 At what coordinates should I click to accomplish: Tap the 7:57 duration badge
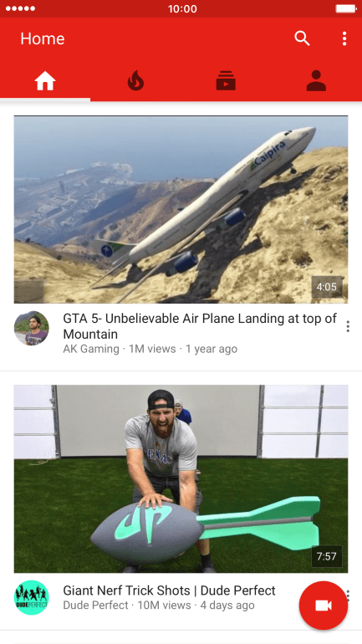point(327,556)
